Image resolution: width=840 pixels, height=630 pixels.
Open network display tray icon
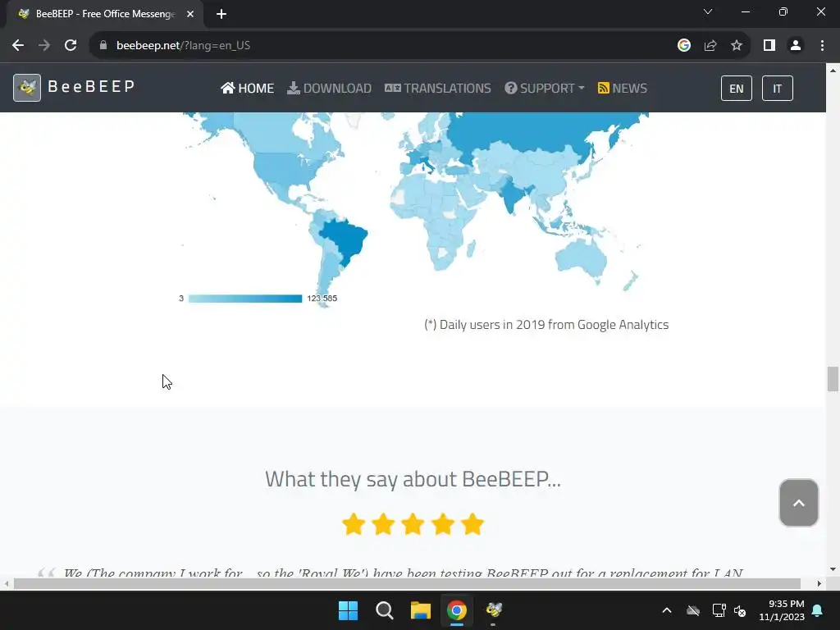719,610
